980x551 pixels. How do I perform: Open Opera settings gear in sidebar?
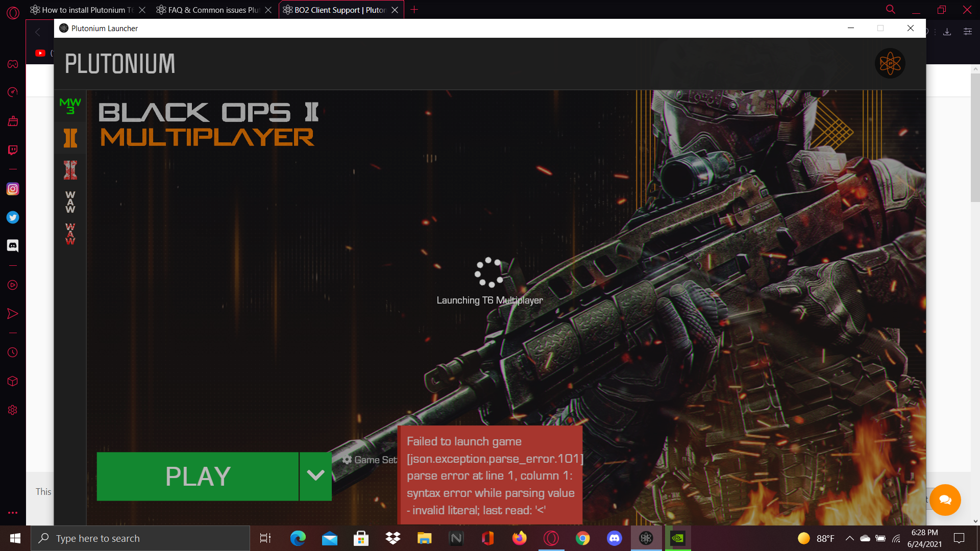[13, 410]
